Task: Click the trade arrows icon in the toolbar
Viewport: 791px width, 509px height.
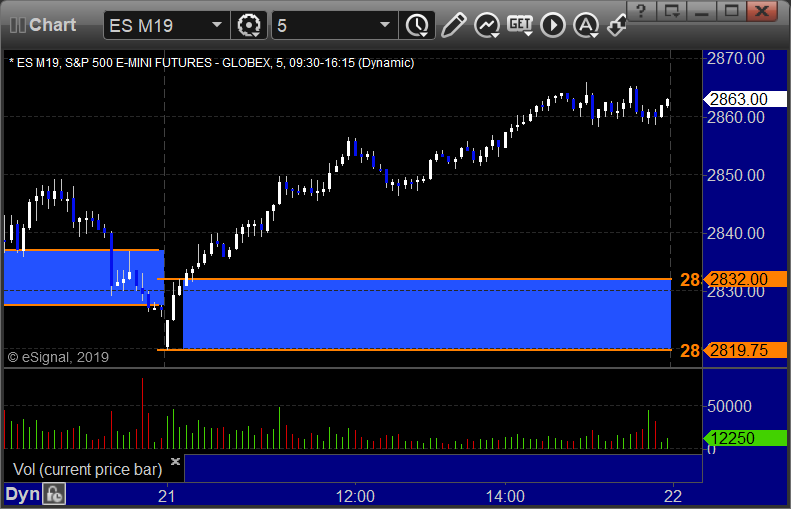Action: (x=616, y=25)
